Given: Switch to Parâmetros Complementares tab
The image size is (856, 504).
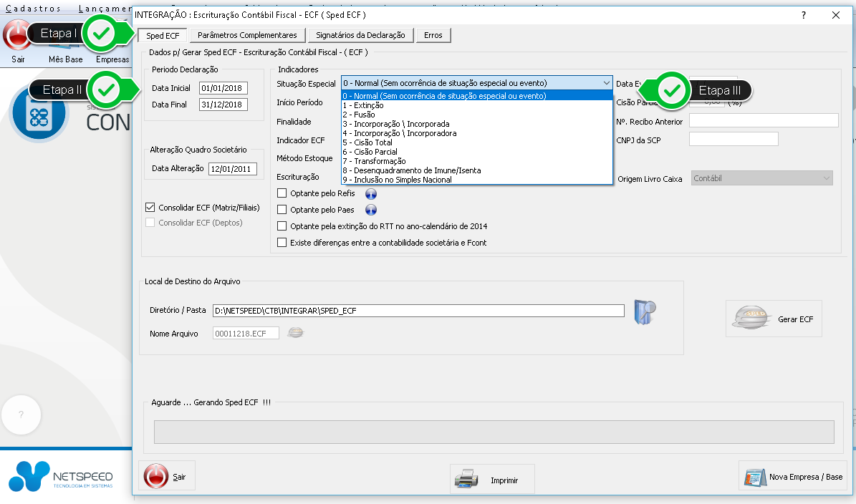Looking at the screenshot, I should click(247, 35).
